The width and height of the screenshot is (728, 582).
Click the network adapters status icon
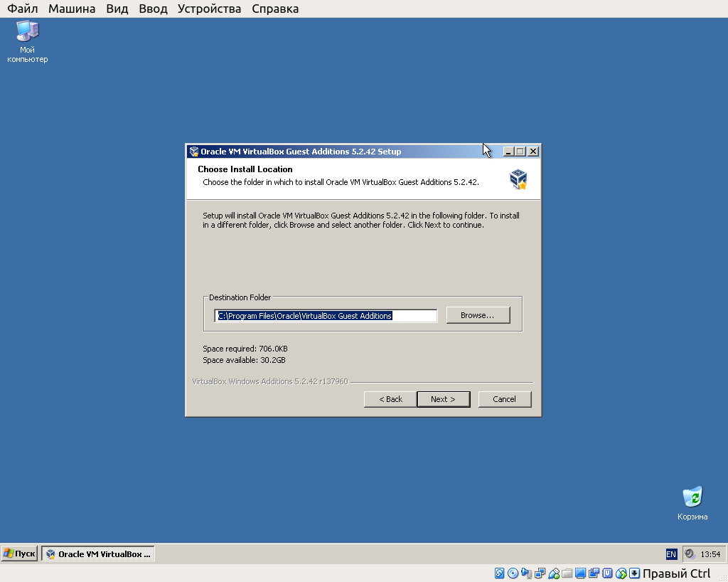tap(540, 573)
